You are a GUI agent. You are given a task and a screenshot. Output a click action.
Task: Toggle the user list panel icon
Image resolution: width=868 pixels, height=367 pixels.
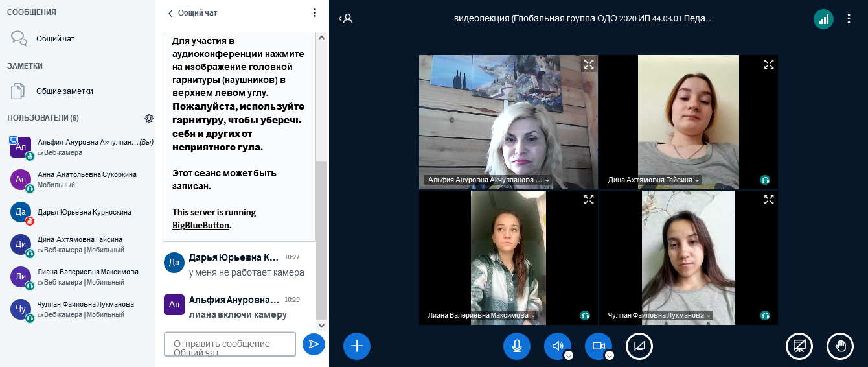tap(346, 19)
